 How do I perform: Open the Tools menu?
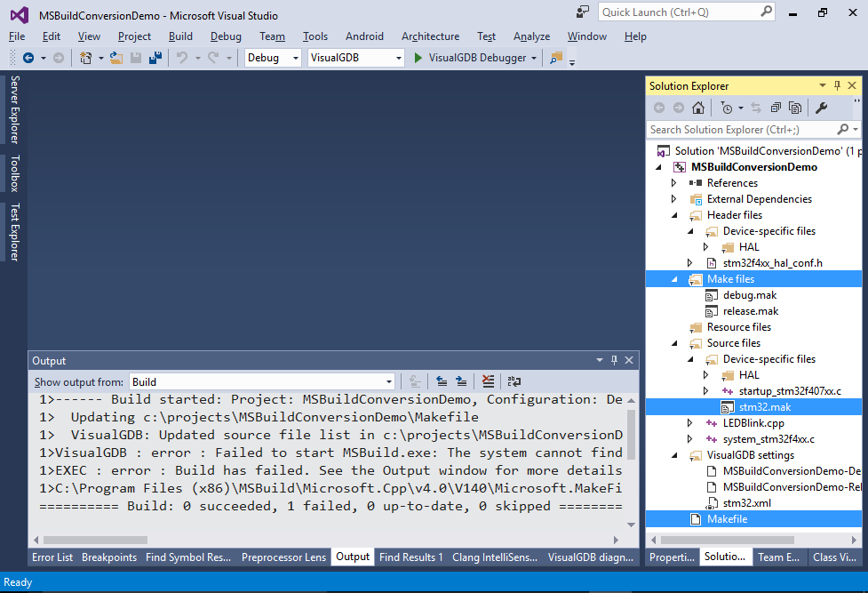(315, 36)
